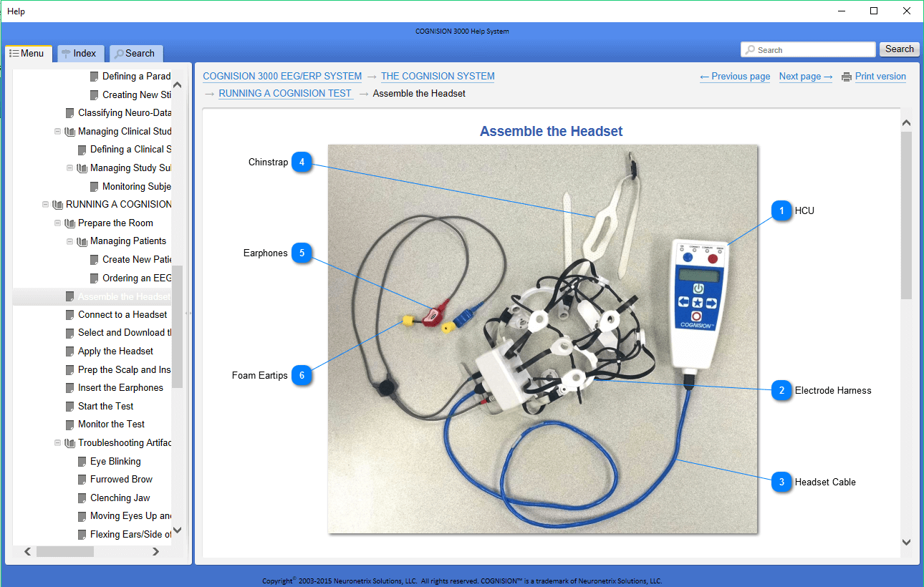
Task: Open Clenching Jaw topic
Action: 120,498
